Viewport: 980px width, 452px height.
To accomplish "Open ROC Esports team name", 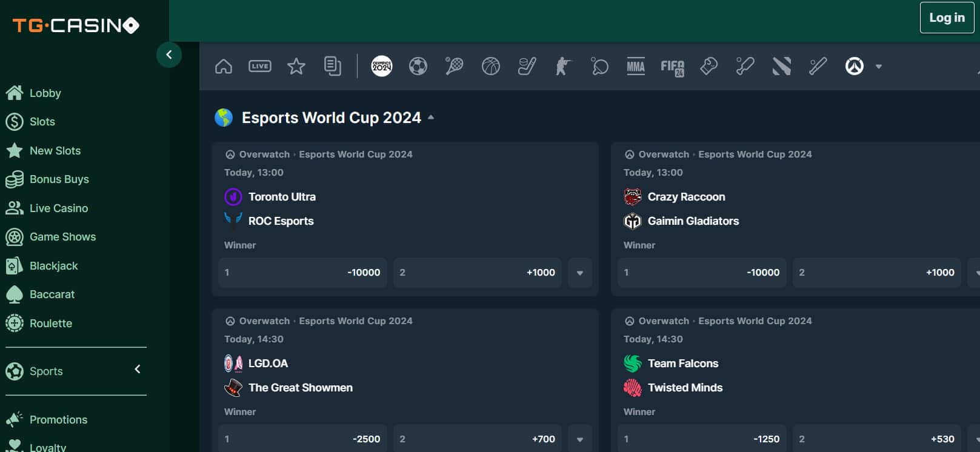I will click(281, 221).
